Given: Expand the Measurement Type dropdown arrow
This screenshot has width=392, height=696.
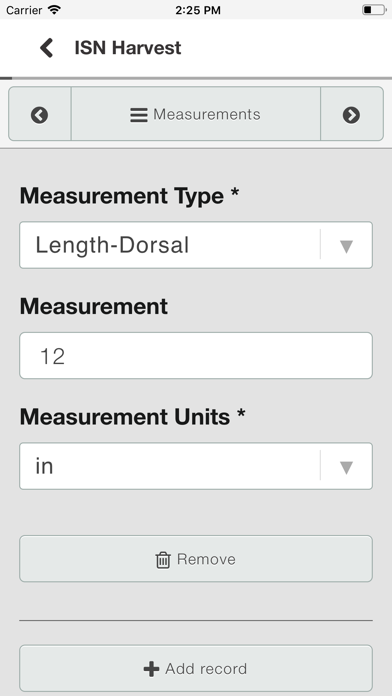Looking at the screenshot, I should (x=346, y=246).
